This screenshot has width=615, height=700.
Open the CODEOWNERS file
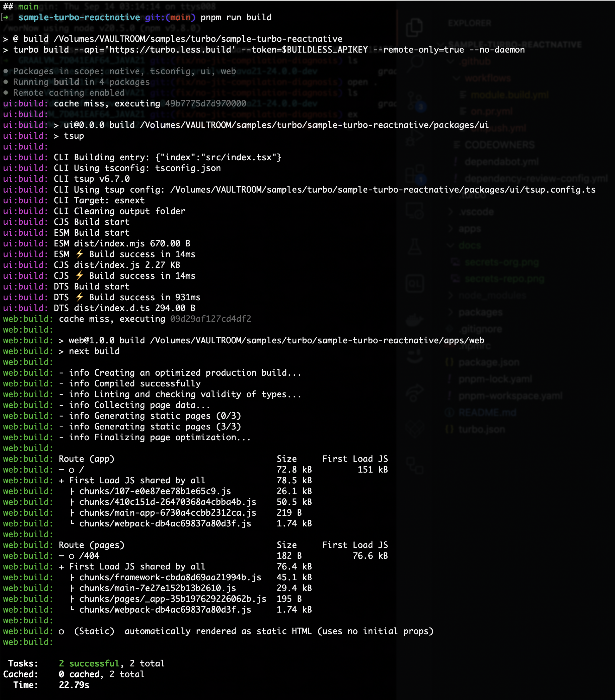click(499, 145)
